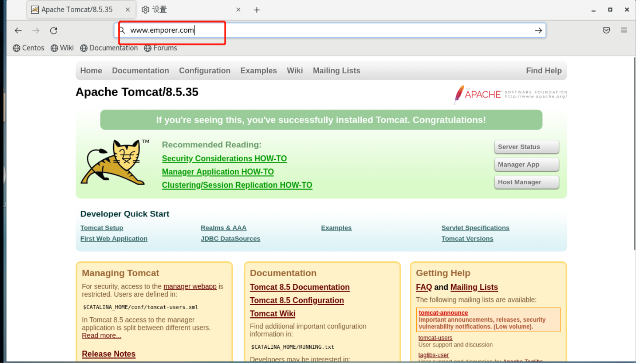Reload the page with the refresh icon
The image size is (636, 364).
(x=54, y=31)
